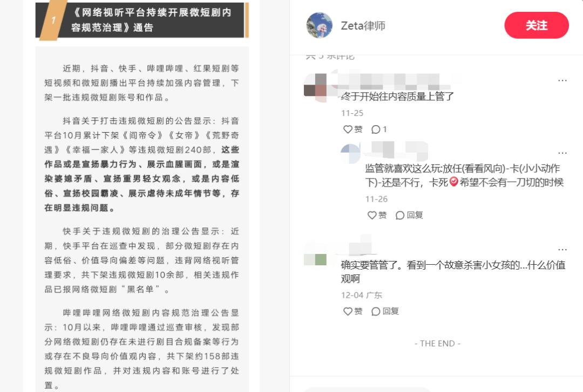Click the 《网络视听平台持续开展微短剧内容规范治理》 header banner

[x=141, y=20]
